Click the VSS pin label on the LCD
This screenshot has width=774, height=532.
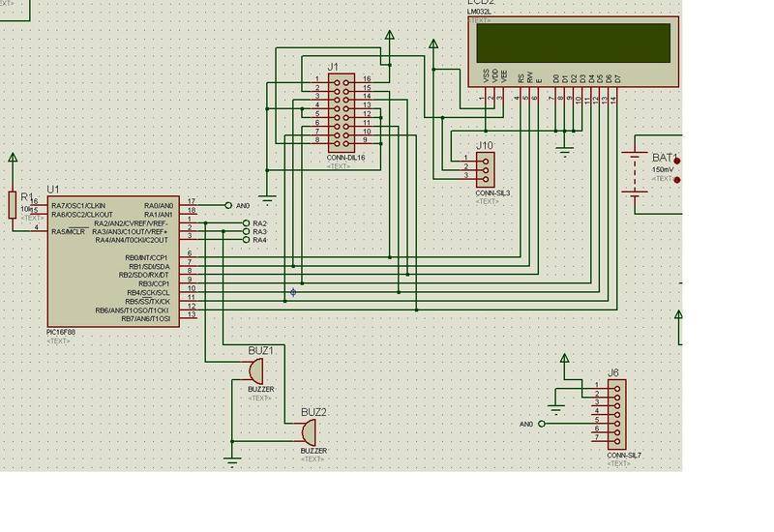tap(487, 75)
